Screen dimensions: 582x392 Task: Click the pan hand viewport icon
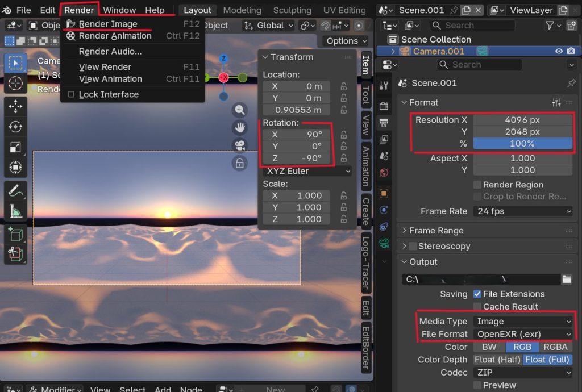[240, 128]
